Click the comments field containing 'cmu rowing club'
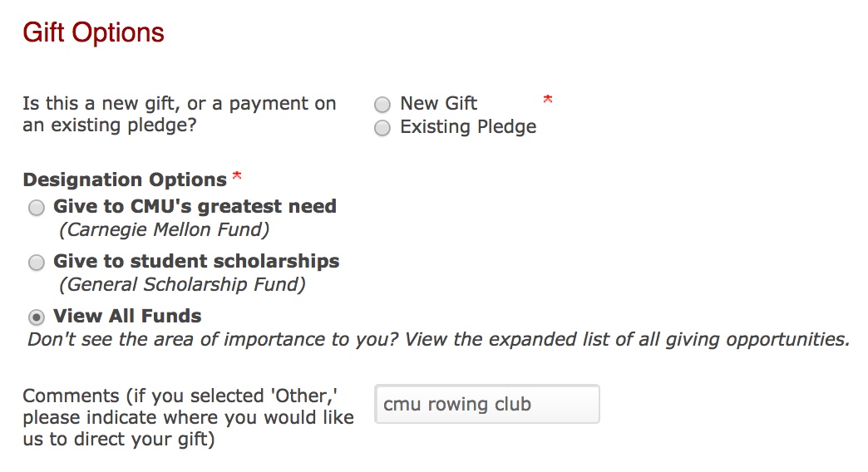The height and width of the screenshot is (472, 868). click(x=486, y=404)
